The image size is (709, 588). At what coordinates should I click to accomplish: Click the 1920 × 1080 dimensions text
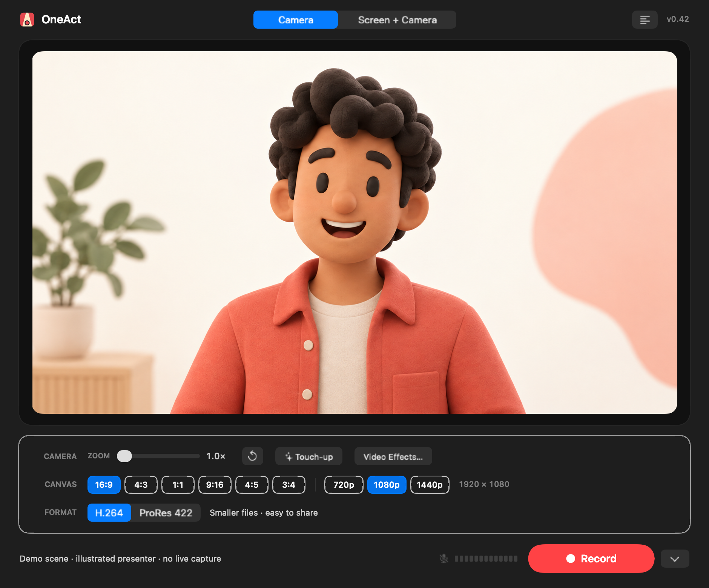[484, 484]
